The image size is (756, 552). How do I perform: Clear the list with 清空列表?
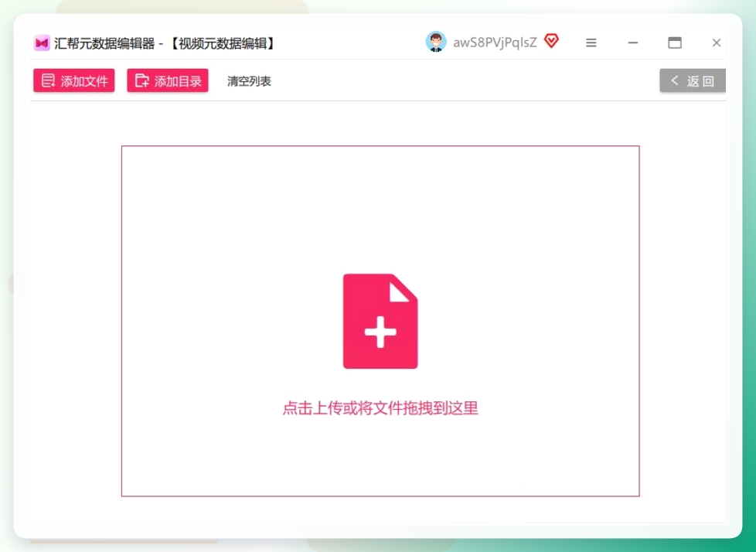[x=249, y=81]
